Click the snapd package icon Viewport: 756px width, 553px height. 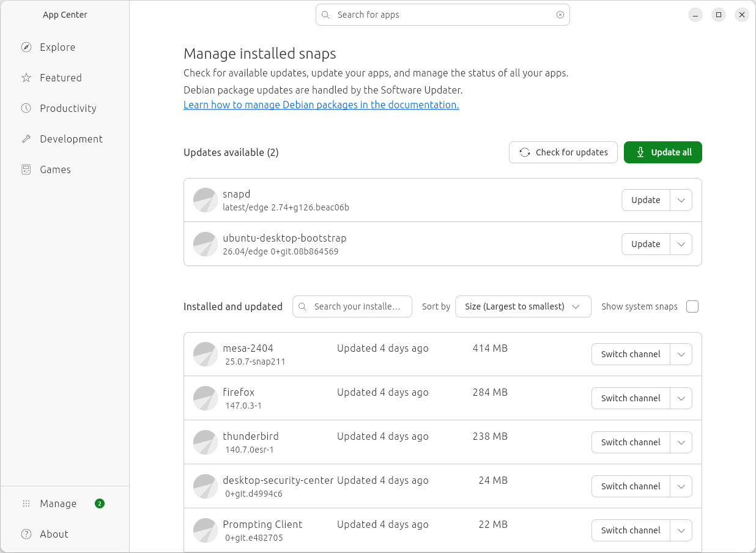click(x=206, y=200)
